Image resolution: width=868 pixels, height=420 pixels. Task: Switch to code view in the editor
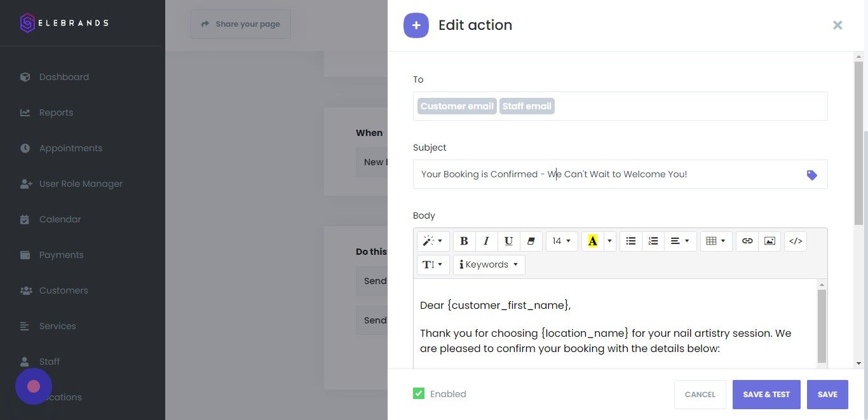(796, 241)
